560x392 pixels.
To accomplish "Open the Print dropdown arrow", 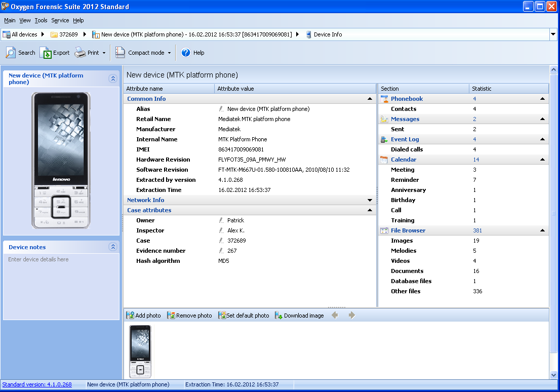I will coord(104,53).
